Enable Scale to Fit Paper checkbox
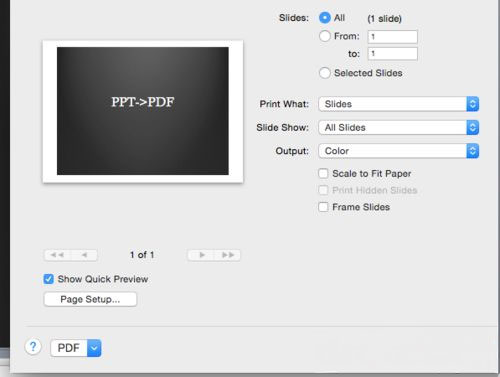Image resolution: width=500 pixels, height=377 pixels. coord(323,173)
